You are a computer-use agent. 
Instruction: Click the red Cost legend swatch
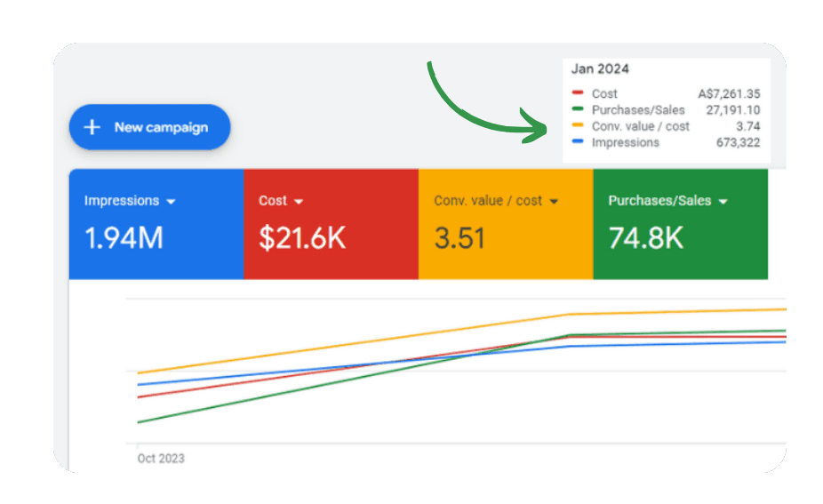coord(578,93)
